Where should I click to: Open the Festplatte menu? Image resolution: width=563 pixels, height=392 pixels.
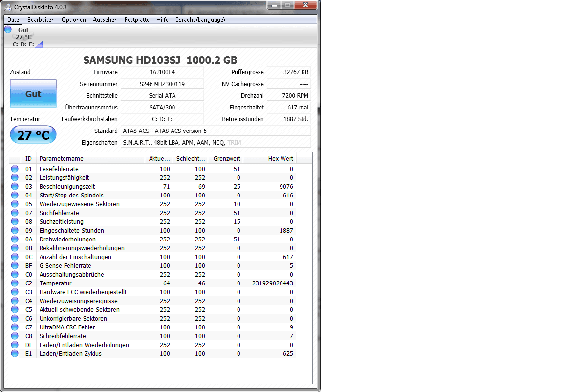point(137,20)
